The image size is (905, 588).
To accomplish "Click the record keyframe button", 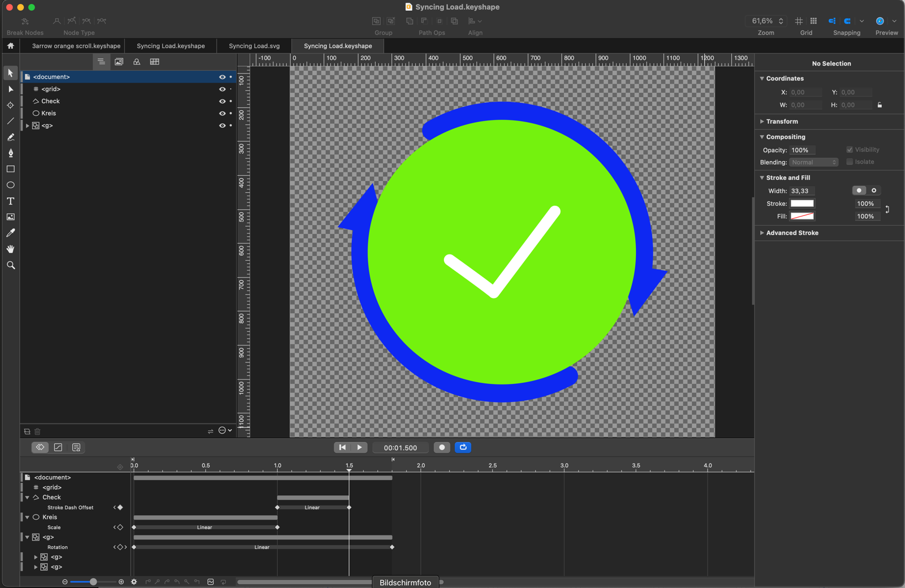I will point(442,447).
